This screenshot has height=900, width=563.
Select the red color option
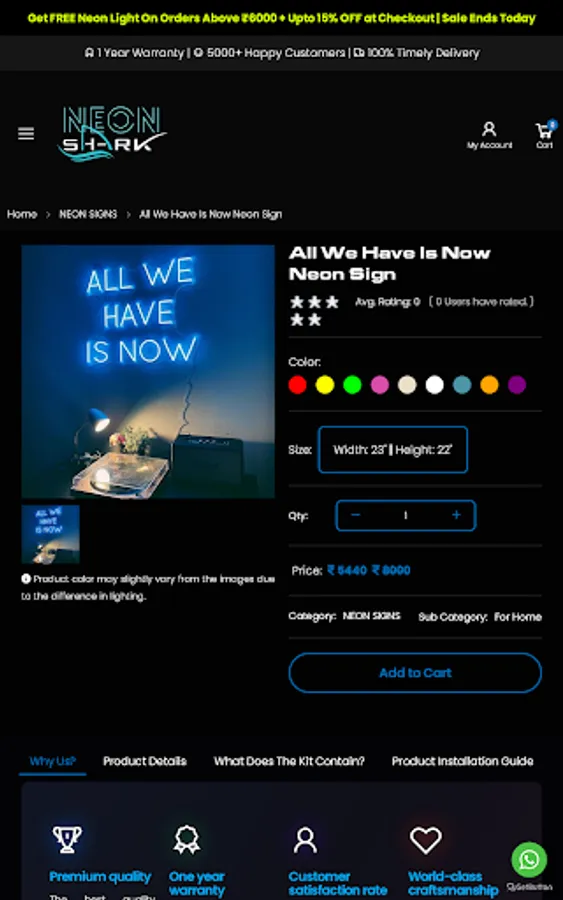point(297,385)
